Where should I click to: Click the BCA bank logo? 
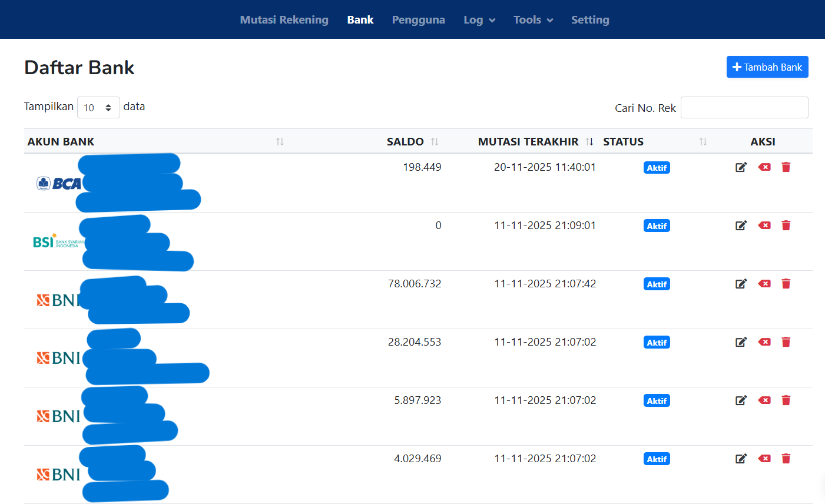pyautogui.click(x=59, y=184)
